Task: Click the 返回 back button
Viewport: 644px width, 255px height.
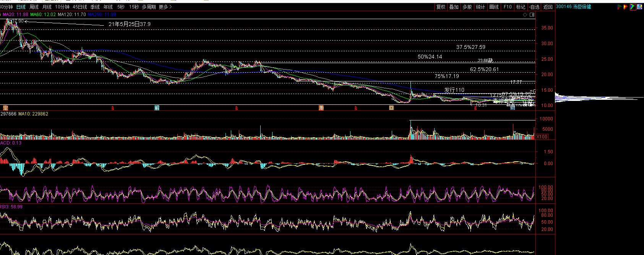Action: point(548,7)
